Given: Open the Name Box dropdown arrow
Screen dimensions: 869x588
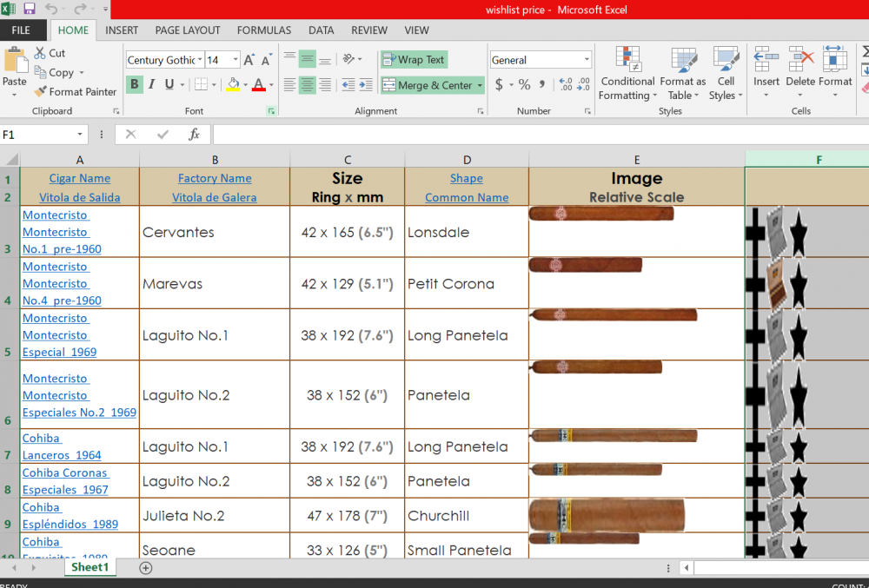Looking at the screenshot, I should pos(80,134).
